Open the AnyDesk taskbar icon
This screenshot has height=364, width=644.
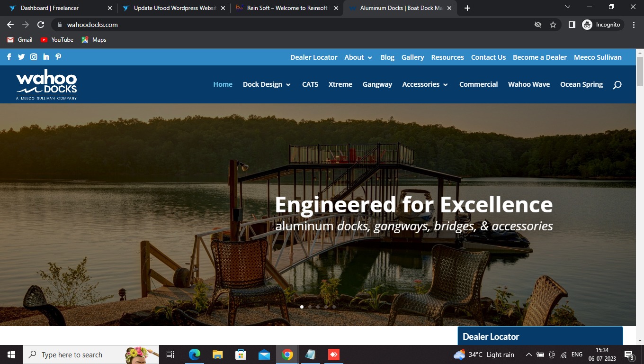coord(334,355)
